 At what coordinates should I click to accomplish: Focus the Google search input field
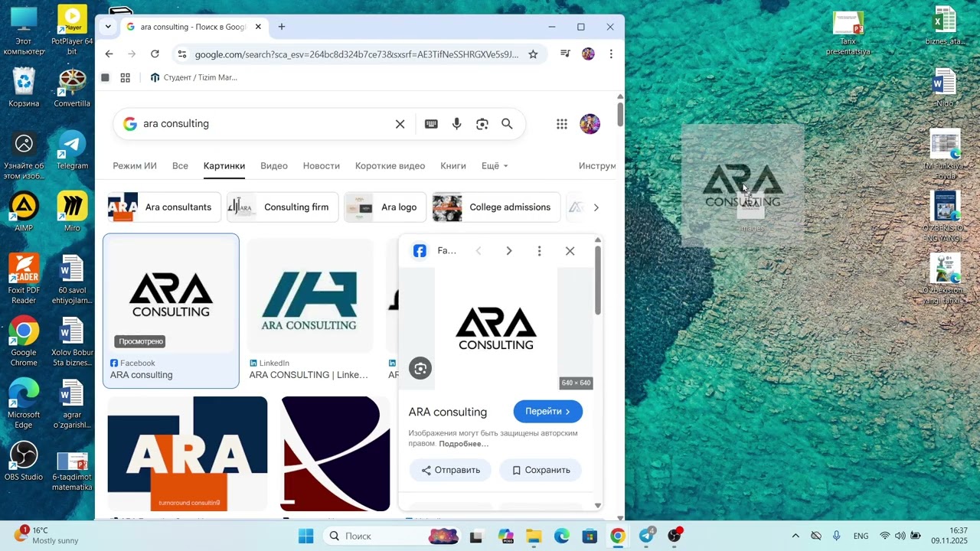(264, 124)
